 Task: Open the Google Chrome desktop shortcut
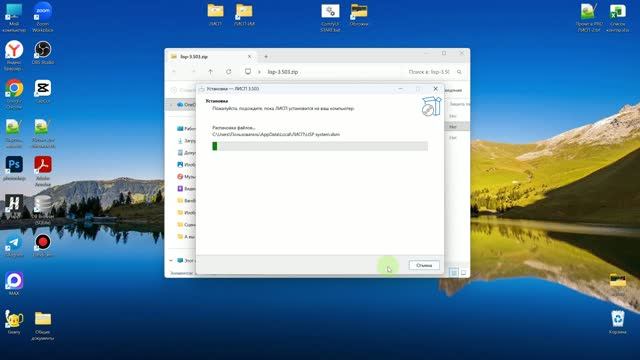point(14,94)
